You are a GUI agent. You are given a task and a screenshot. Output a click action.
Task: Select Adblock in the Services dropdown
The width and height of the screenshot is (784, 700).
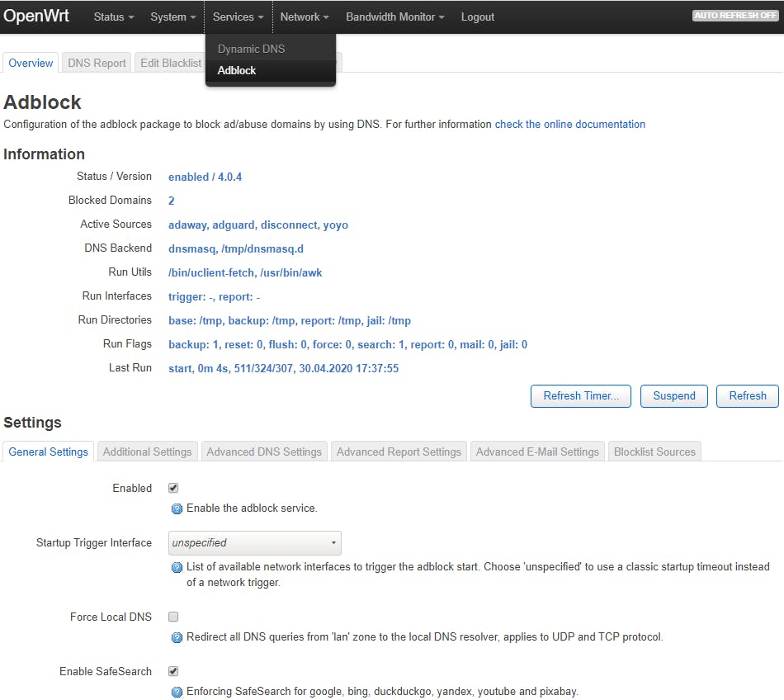pyautogui.click(x=271, y=70)
